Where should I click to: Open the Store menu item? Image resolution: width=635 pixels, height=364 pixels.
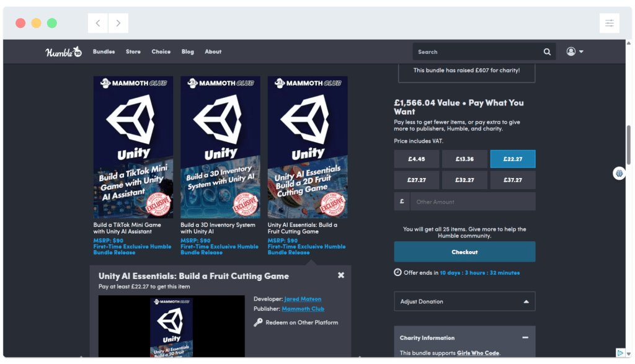(x=133, y=52)
